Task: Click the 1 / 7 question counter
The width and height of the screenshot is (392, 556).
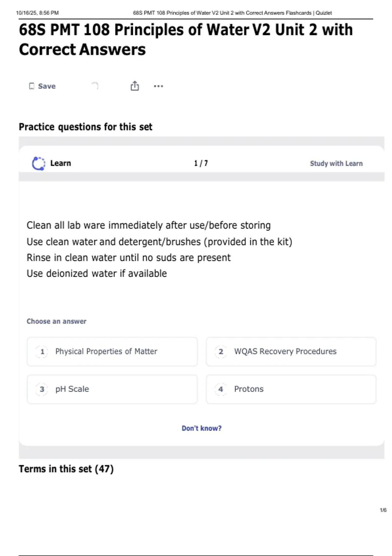Action: coord(201,163)
